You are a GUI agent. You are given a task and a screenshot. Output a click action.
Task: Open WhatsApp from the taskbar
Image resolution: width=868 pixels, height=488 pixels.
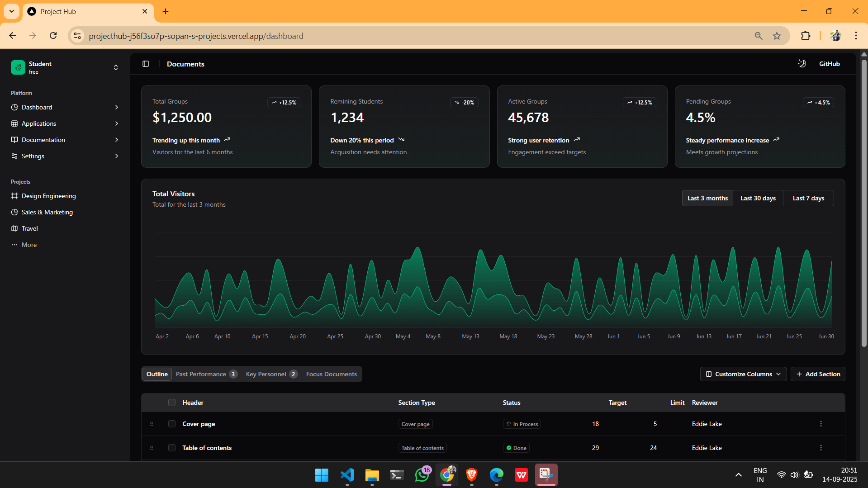tap(422, 475)
